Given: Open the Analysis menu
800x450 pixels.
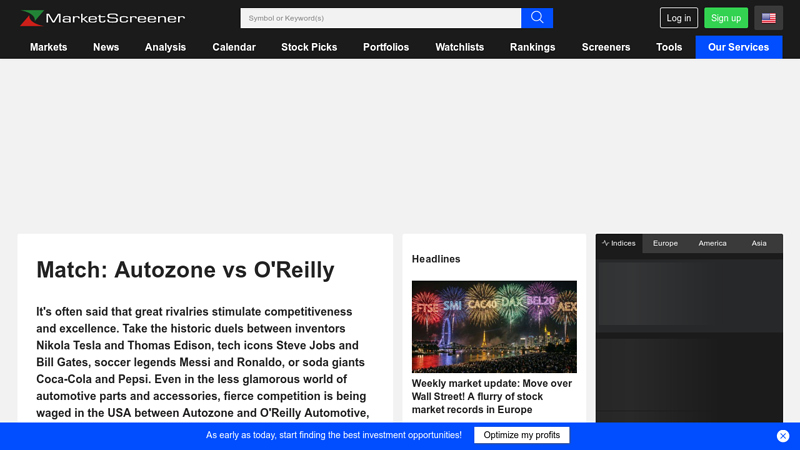Looking at the screenshot, I should click(165, 47).
